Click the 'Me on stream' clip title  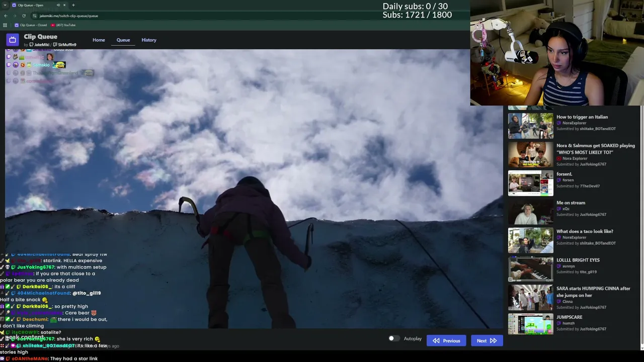(571, 203)
